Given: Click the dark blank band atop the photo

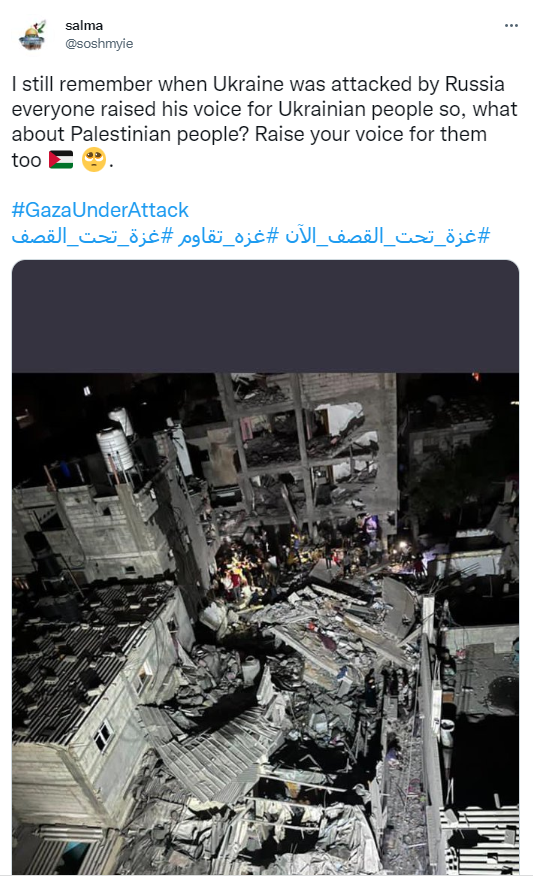Looking at the screenshot, I should click(x=265, y=316).
